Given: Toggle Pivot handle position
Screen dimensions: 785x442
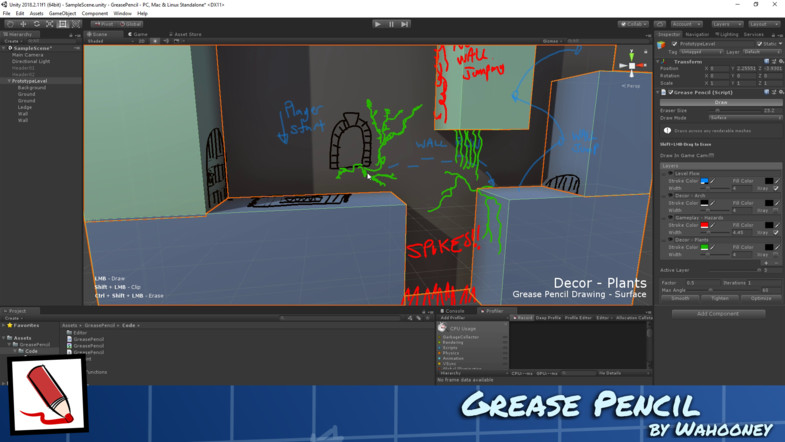Looking at the screenshot, I should coord(104,24).
